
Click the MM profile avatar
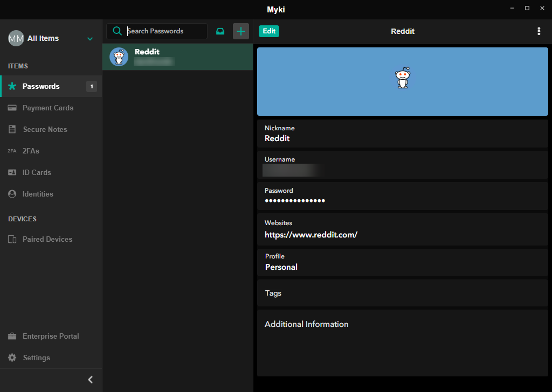[x=16, y=38]
